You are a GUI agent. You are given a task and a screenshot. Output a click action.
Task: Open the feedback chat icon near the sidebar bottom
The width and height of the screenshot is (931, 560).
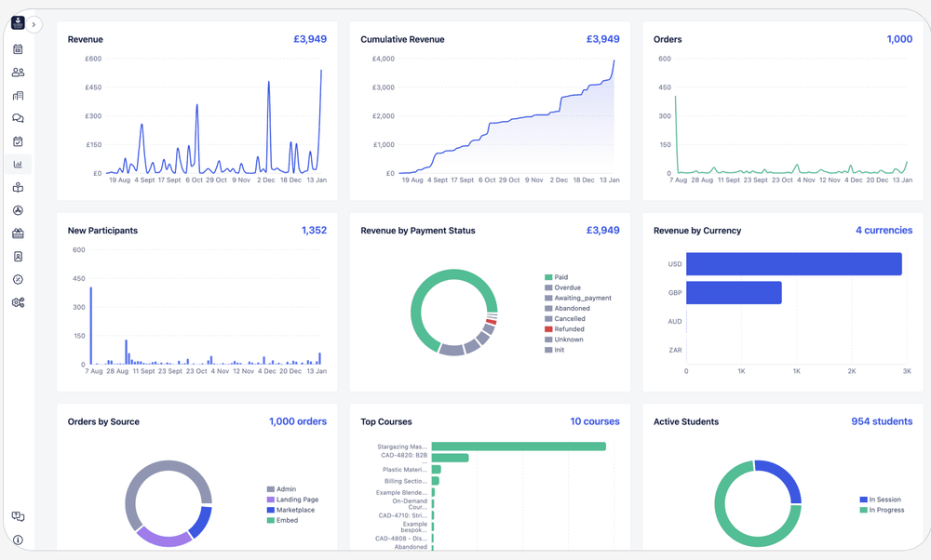pos(17,516)
